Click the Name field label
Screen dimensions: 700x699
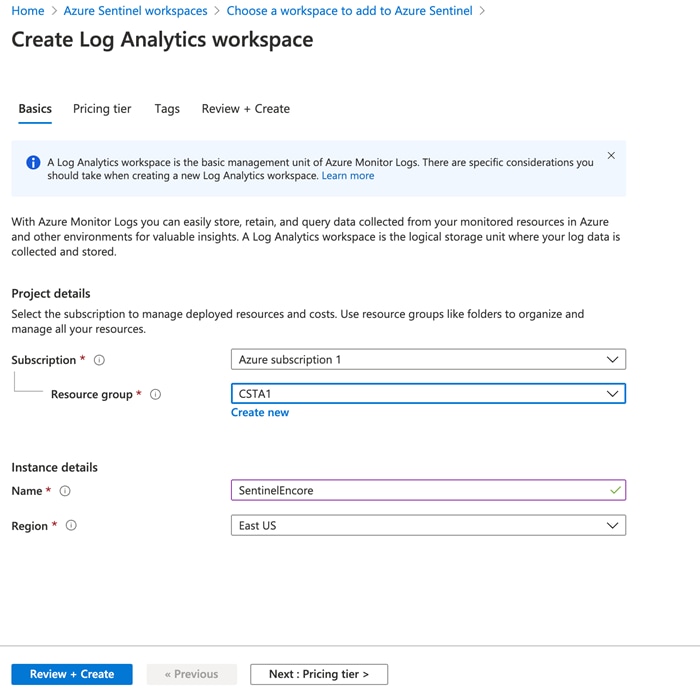[x=27, y=491]
